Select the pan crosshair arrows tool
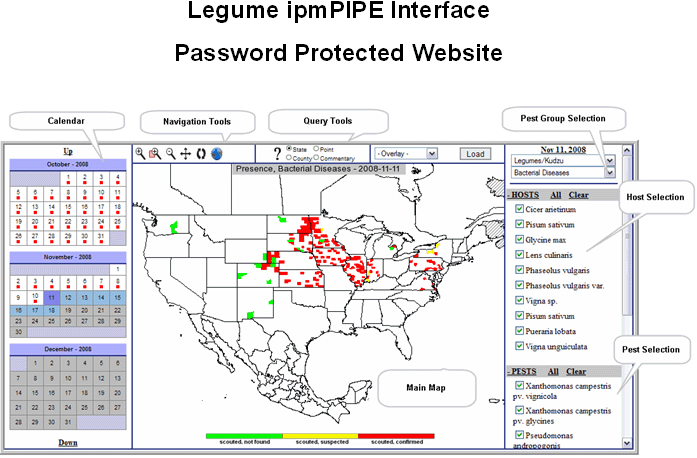Image resolution: width=697 pixels, height=458 pixels. pos(186,154)
